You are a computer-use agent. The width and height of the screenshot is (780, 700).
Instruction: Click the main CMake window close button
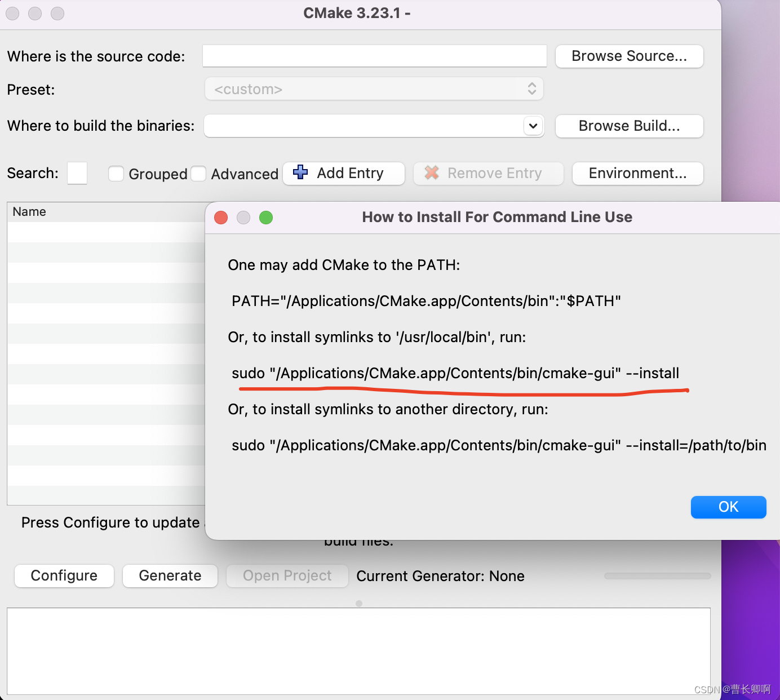click(x=12, y=14)
